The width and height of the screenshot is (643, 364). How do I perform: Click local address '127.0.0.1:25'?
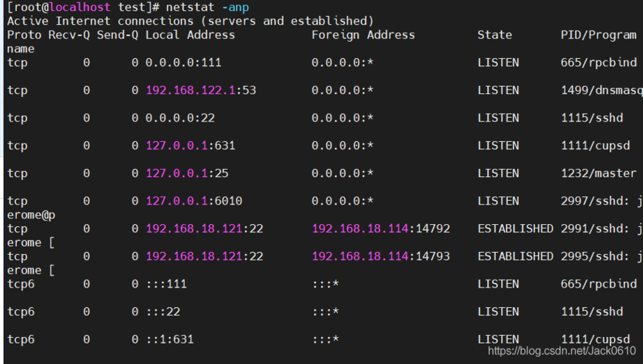pyautogui.click(x=187, y=173)
